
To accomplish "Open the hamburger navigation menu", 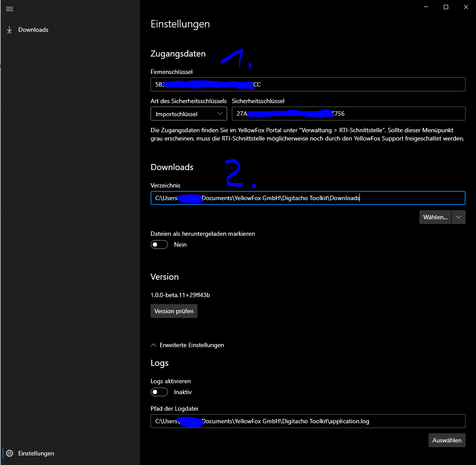I will 10,9.
